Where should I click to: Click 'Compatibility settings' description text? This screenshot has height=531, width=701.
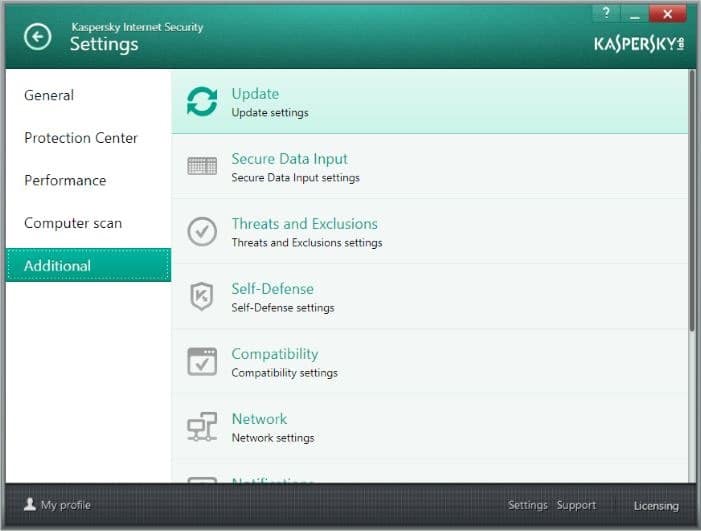285,373
